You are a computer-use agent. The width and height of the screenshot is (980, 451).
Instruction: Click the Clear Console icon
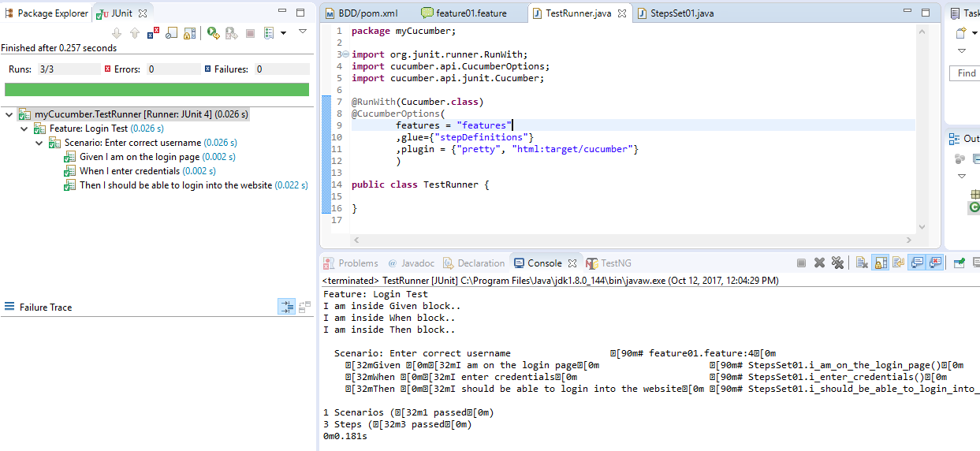[x=862, y=263]
